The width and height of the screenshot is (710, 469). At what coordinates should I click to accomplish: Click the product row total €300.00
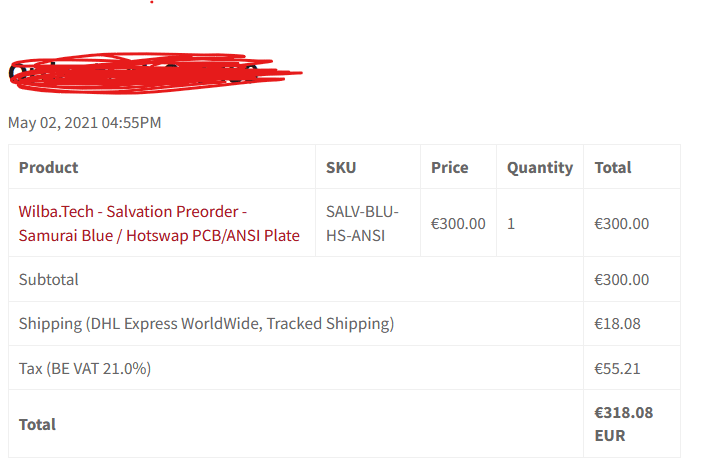coord(622,224)
